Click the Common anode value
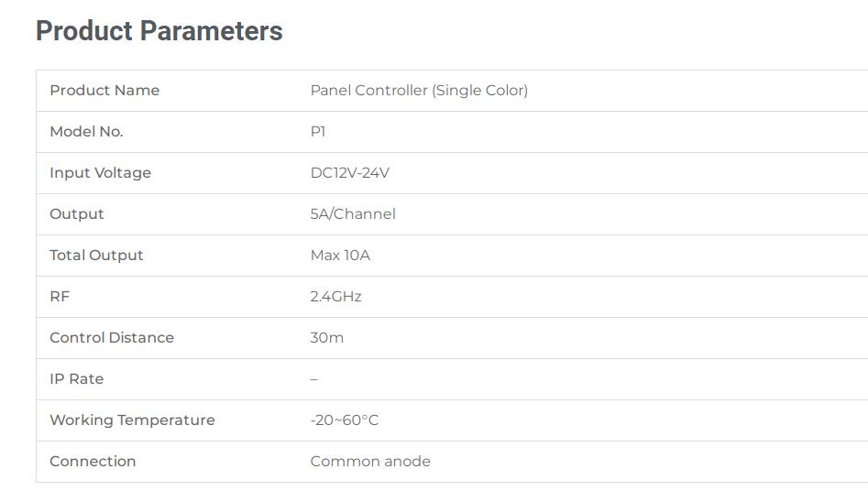This screenshot has height=502, width=868. [370, 462]
